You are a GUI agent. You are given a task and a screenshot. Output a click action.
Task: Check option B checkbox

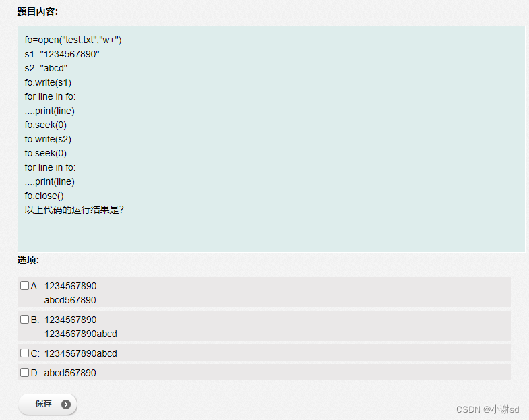[x=25, y=319]
